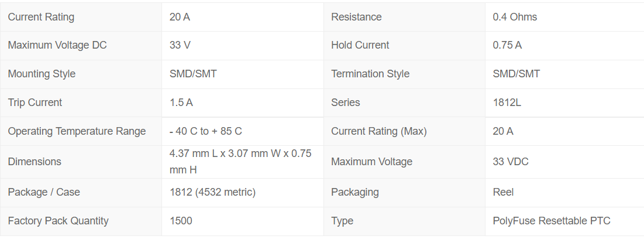This screenshot has height=239, width=644.
Task: Click the 'Trip Current' label
Action: [35, 103]
